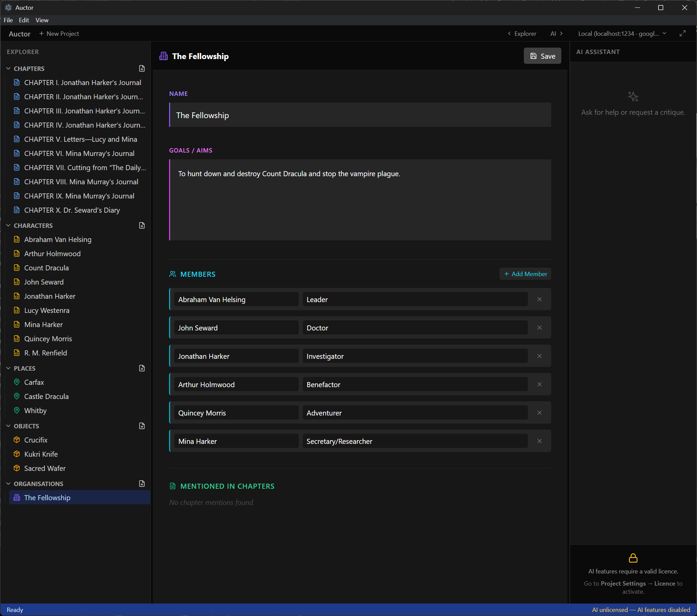The width and height of the screenshot is (697, 616).
Task: Click the add new character icon
Action: tap(142, 225)
